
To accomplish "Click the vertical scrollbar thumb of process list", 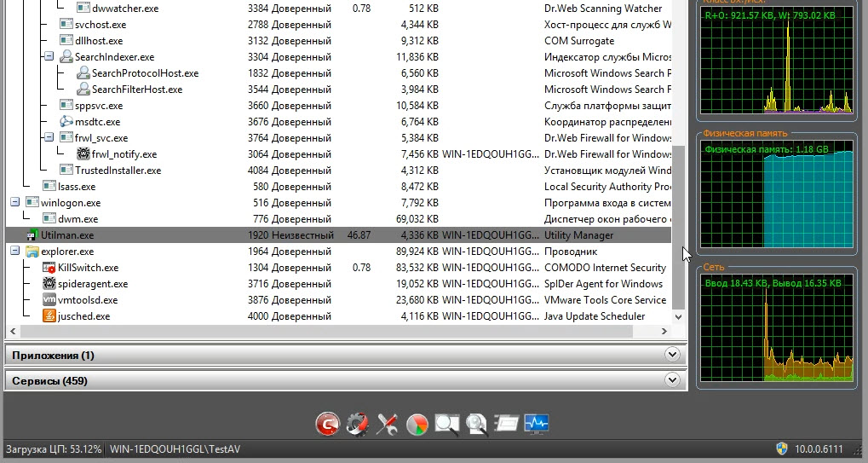I will [x=678, y=228].
